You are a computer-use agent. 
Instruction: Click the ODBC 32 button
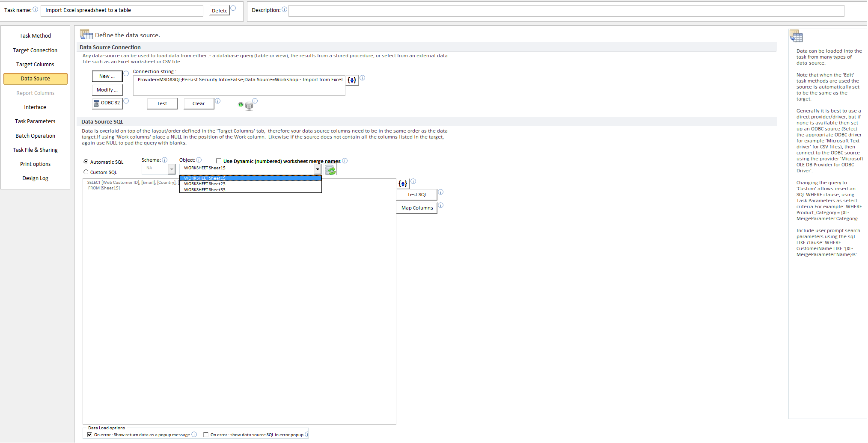[107, 103]
